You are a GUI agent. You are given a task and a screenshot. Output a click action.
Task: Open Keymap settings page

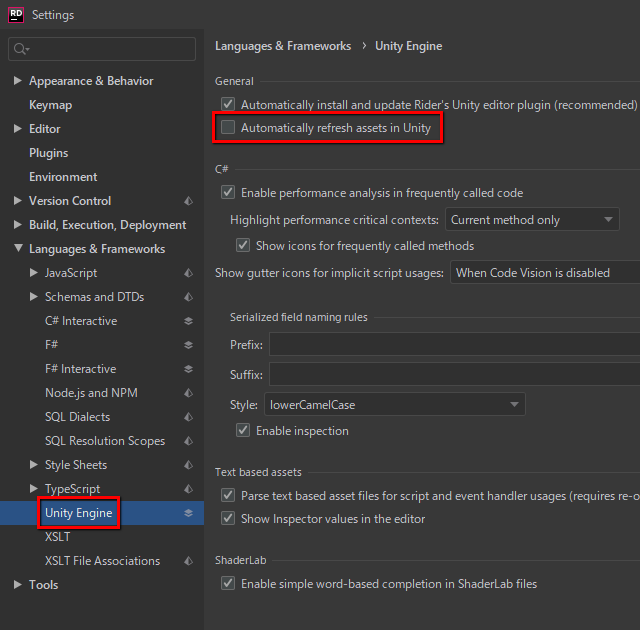51,105
